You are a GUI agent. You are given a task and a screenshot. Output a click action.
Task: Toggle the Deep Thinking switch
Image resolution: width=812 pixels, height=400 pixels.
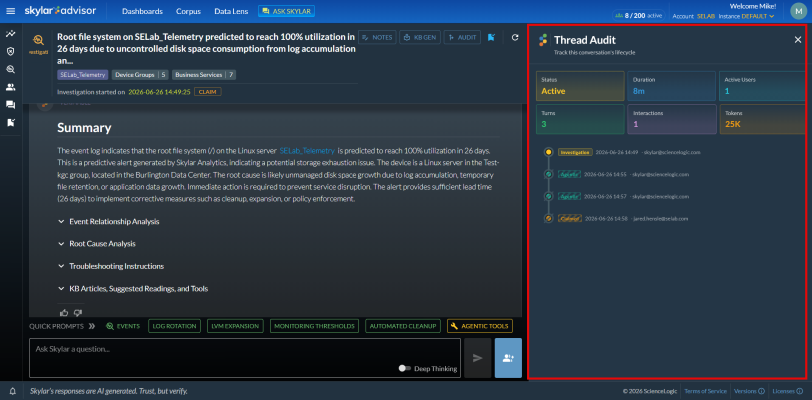[404, 368]
